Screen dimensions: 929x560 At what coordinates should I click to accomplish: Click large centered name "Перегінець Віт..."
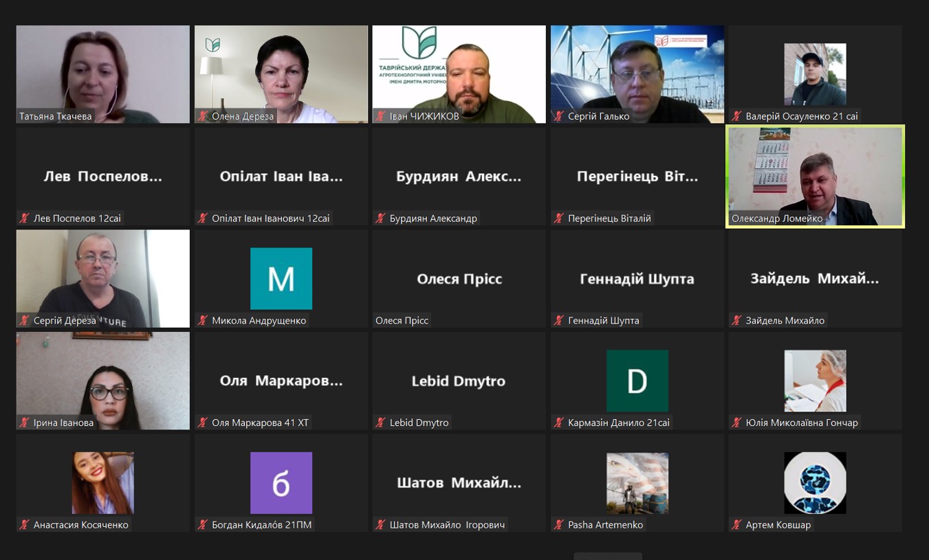pos(637,177)
